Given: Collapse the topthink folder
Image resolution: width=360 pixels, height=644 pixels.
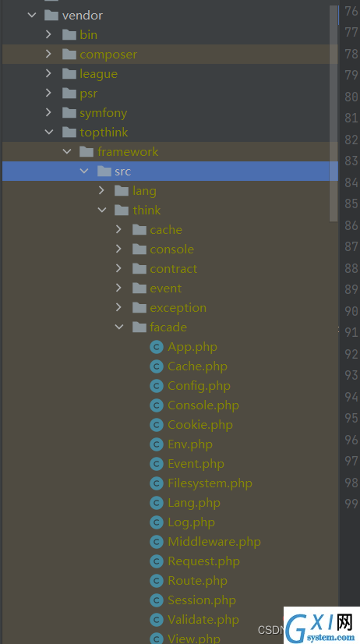Looking at the screenshot, I should click(49, 132).
